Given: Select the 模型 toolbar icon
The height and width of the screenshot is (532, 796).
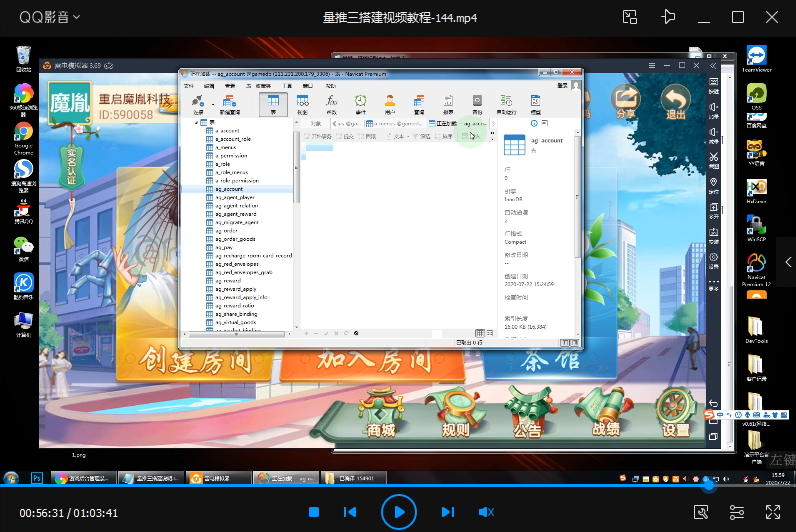Looking at the screenshot, I should click(535, 104).
